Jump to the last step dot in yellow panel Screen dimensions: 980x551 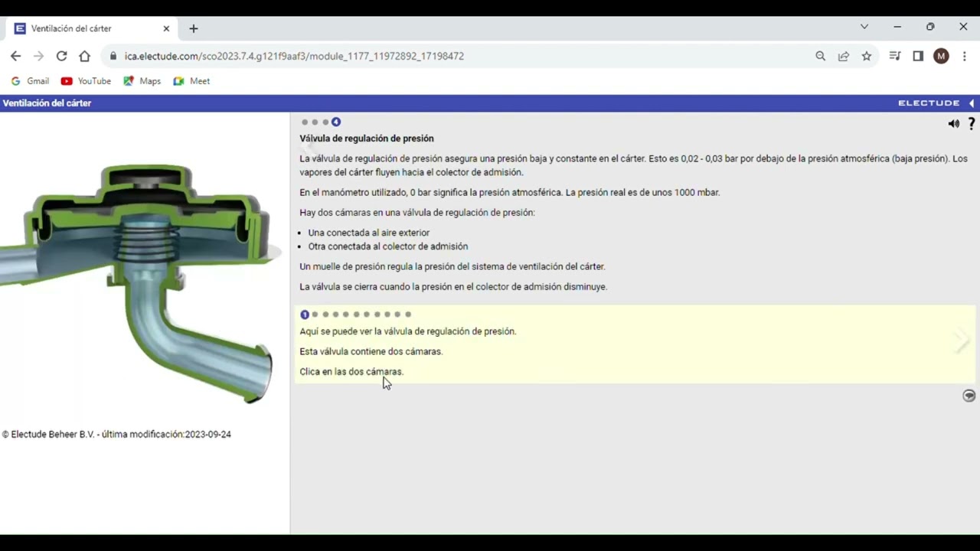(408, 315)
